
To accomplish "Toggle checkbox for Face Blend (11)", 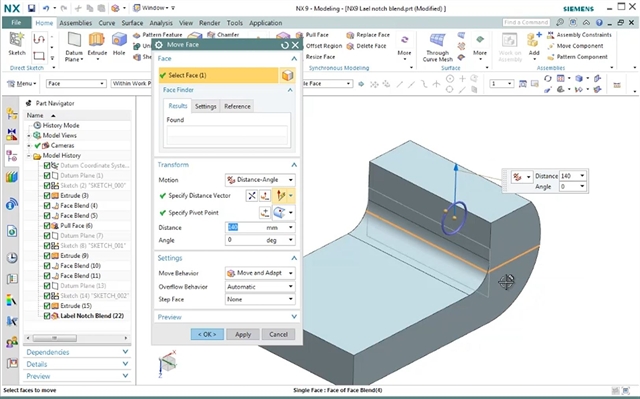I will tap(47, 276).
